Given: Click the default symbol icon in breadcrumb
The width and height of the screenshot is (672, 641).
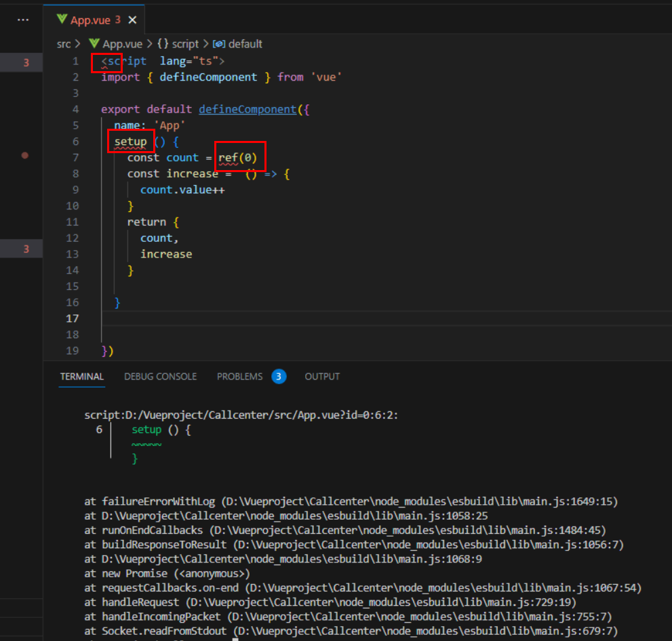Looking at the screenshot, I should [219, 44].
